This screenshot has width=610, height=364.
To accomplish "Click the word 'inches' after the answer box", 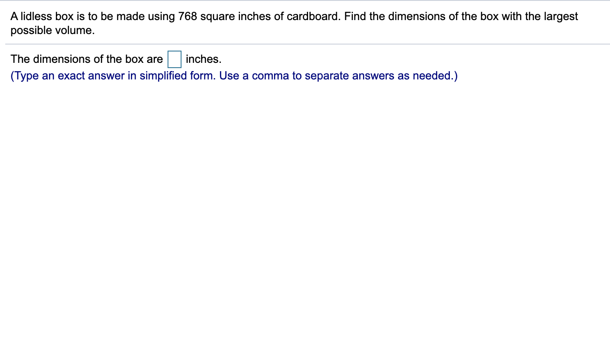I will [202, 59].
